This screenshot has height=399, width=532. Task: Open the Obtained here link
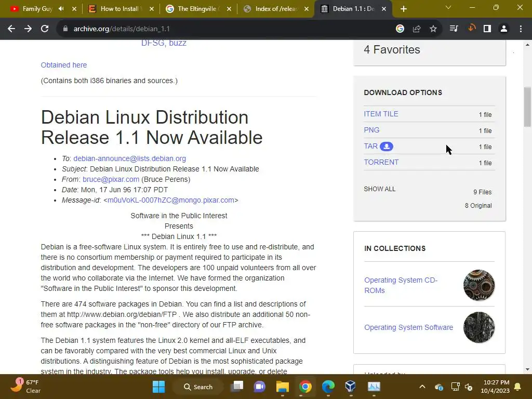(x=64, y=65)
